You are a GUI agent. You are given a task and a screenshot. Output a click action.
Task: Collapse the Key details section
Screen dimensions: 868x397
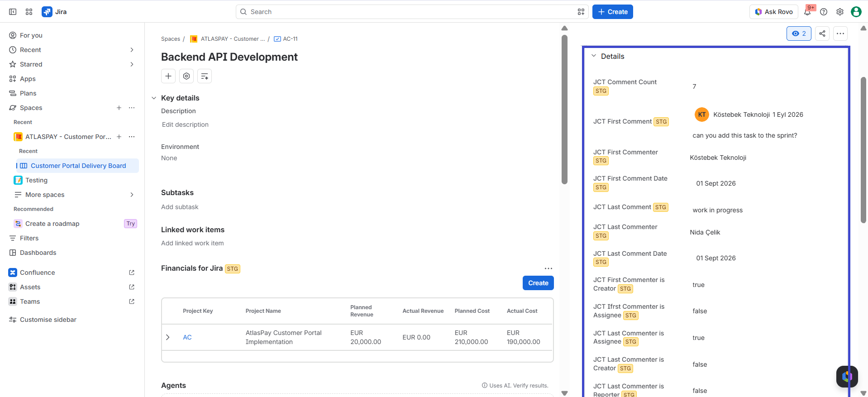[x=154, y=98]
